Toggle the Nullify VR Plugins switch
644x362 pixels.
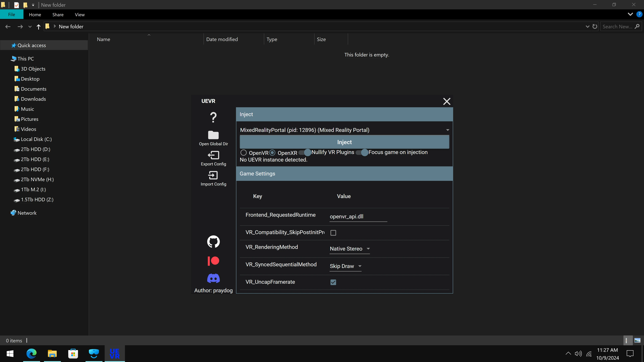click(305, 152)
